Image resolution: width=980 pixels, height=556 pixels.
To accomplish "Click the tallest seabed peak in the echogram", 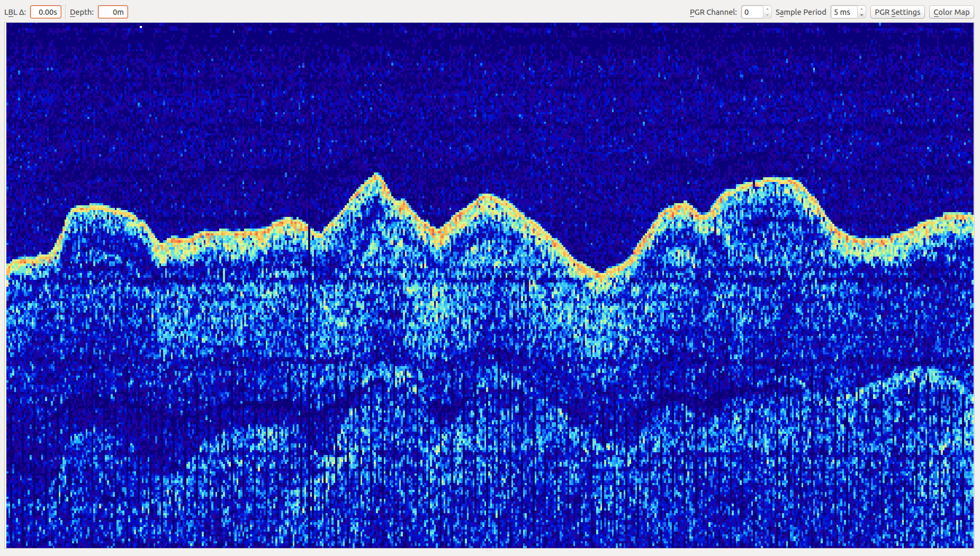I will [376, 175].
